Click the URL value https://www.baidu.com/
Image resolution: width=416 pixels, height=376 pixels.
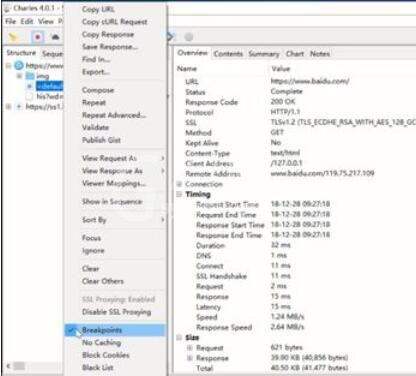310,81
